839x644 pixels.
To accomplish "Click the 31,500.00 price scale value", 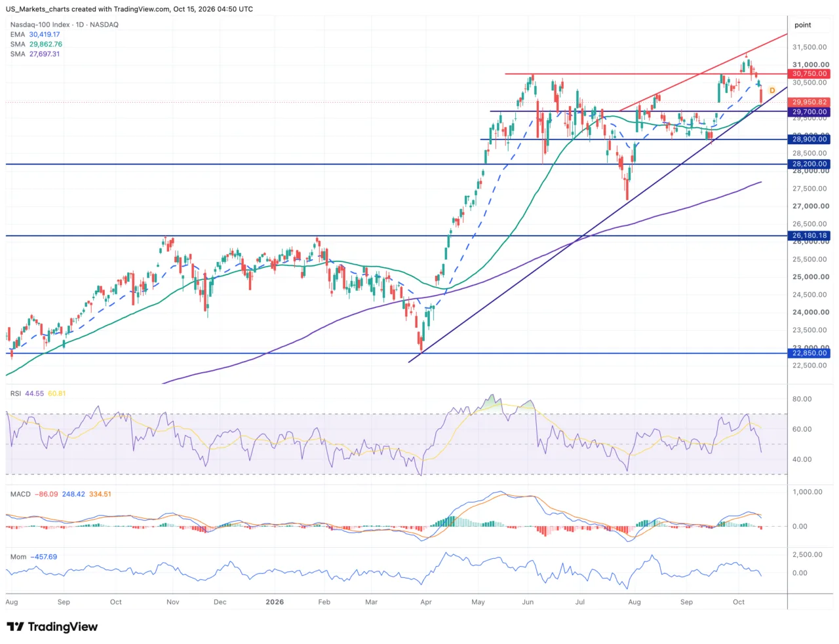I will (810, 47).
